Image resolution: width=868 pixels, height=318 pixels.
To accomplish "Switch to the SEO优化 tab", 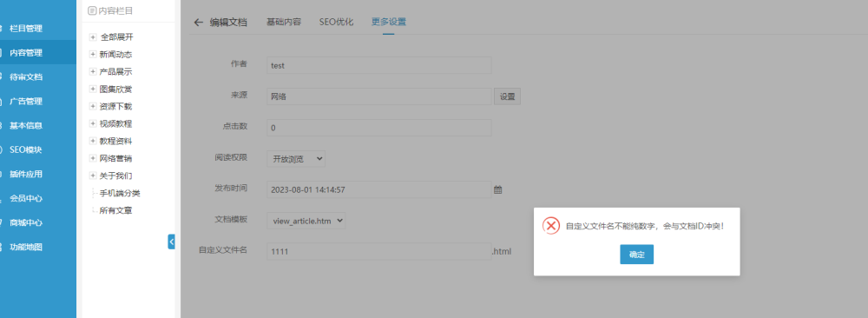I will click(x=336, y=23).
